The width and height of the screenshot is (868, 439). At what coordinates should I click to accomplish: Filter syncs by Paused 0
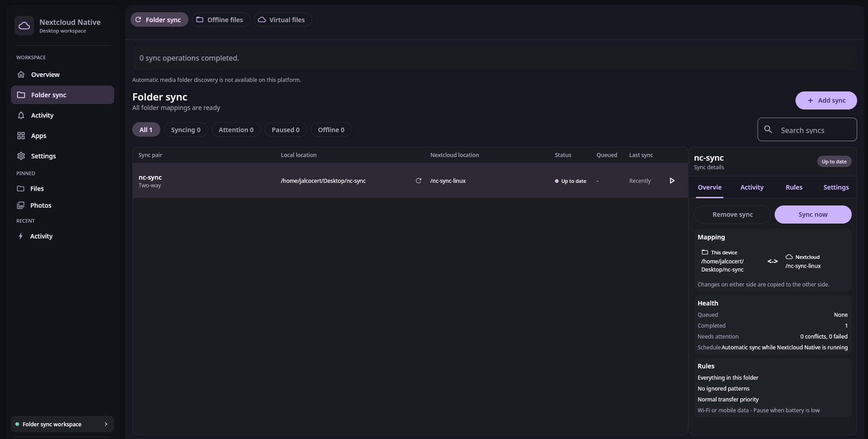tap(285, 130)
